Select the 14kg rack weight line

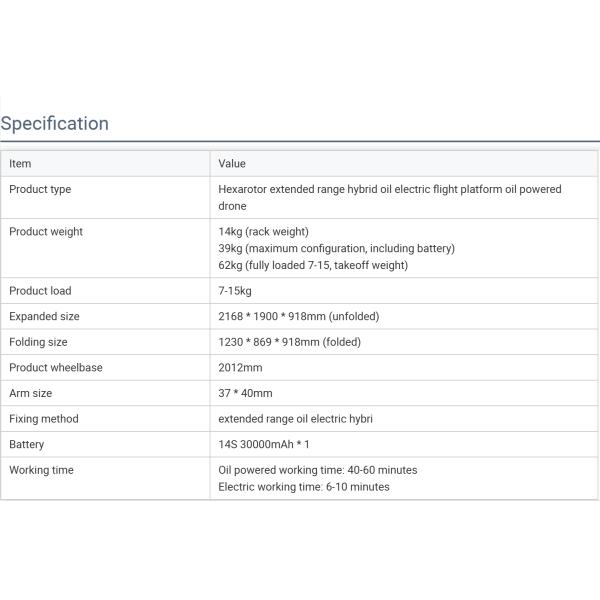[263, 232]
